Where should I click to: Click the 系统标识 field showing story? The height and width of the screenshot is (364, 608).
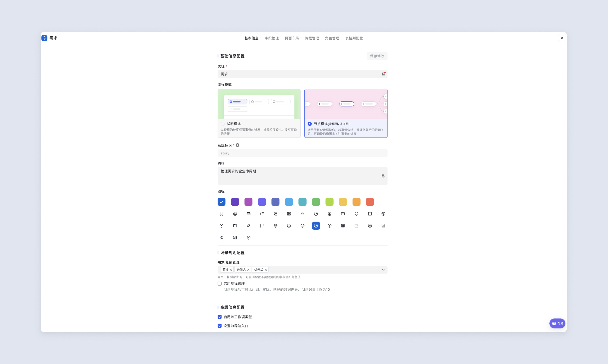coord(302,153)
